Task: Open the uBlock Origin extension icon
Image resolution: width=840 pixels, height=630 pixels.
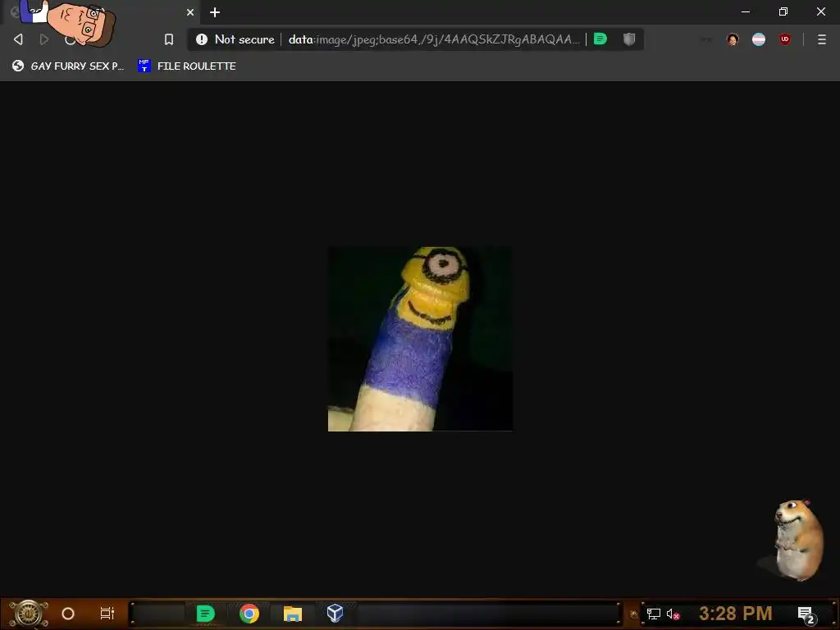Action: point(785,39)
